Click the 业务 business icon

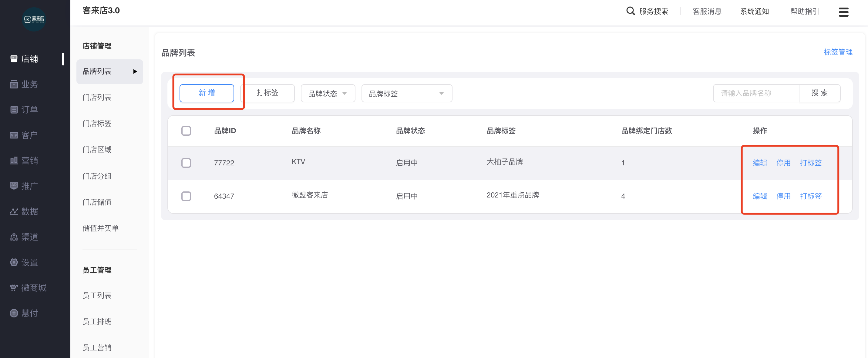point(14,84)
